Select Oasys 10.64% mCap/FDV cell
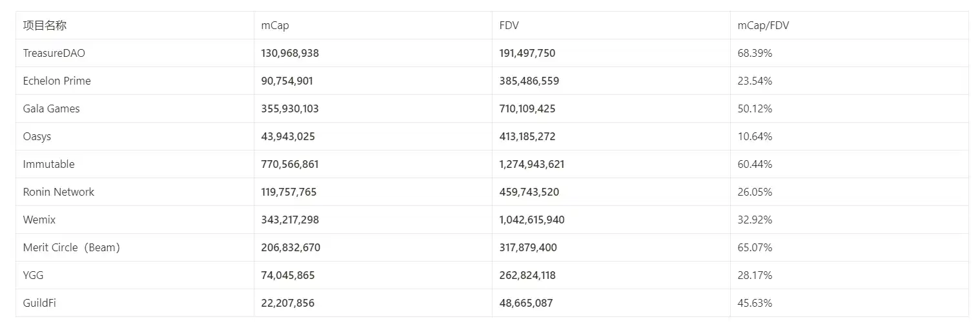980x330 pixels. (755, 137)
